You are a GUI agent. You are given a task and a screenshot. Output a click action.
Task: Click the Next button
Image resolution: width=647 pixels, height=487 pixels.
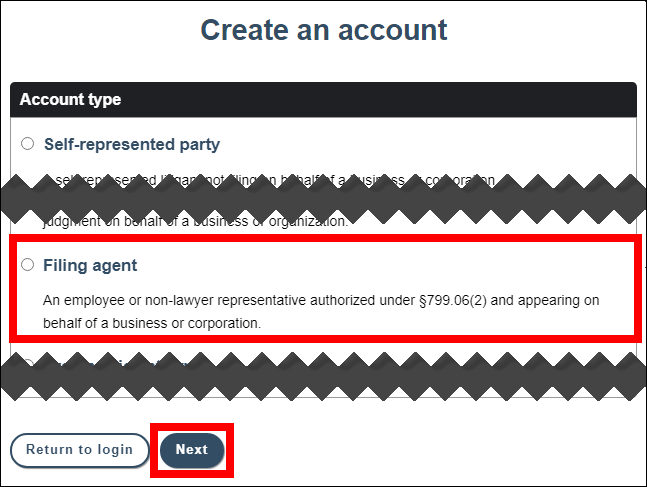[192, 450]
